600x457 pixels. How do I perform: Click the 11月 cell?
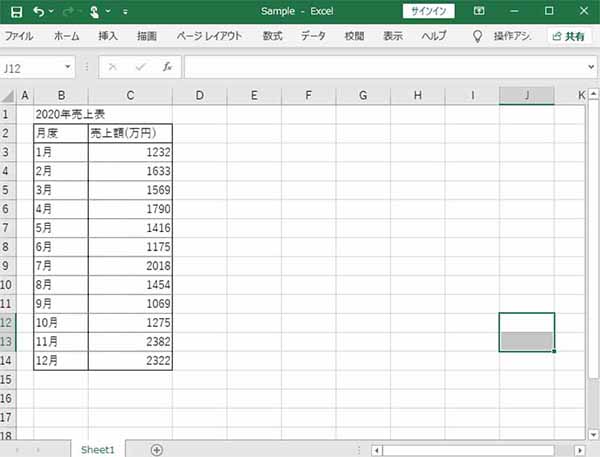coord(61,341)
